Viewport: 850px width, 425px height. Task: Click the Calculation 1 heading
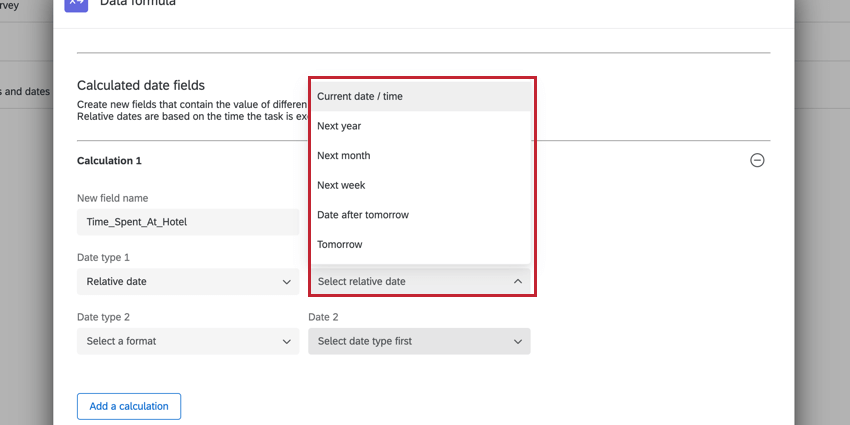[110, 160]
